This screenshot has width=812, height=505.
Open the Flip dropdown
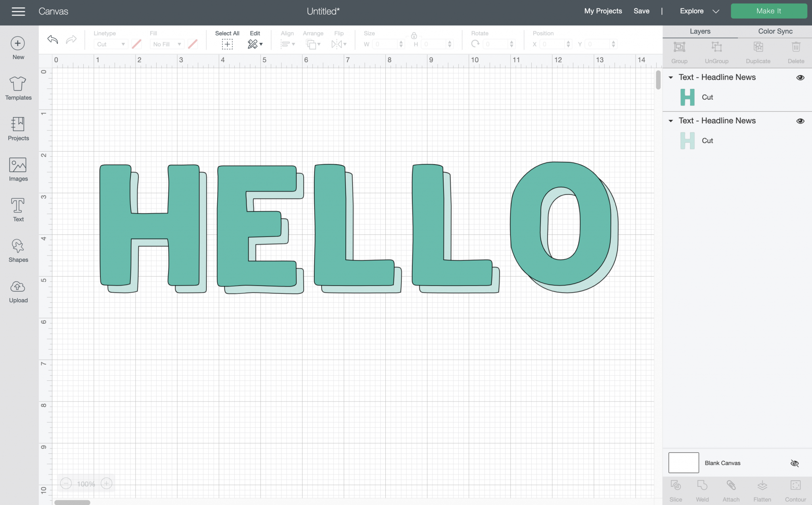(339, 44)
